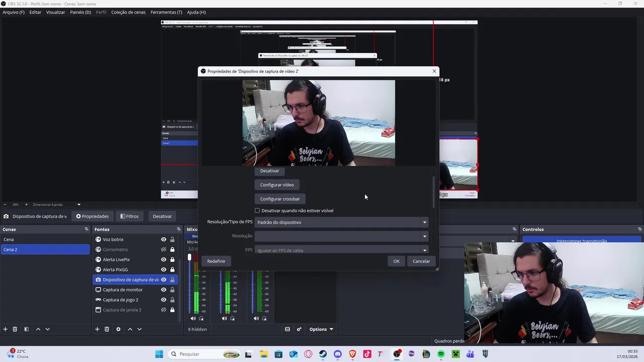The height and width of the screenshot is (362, 644).
Task: Click second mixer channel volume slider
Action: pos(221,292)
